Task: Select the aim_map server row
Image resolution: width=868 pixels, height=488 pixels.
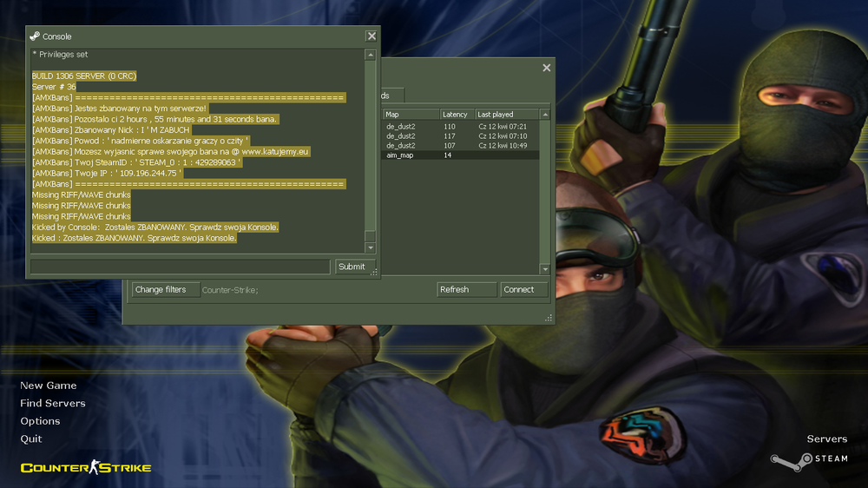Action: point(461,155)
